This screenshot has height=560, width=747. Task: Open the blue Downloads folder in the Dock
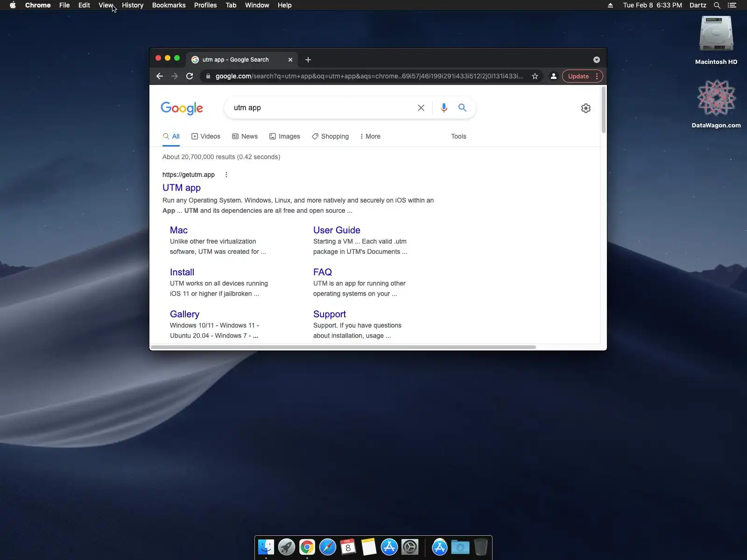[460, 547]
